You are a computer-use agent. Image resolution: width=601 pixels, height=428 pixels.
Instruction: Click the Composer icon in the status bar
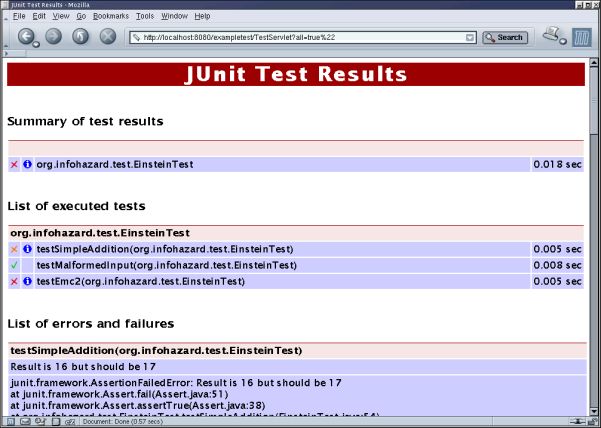point(40,421)
